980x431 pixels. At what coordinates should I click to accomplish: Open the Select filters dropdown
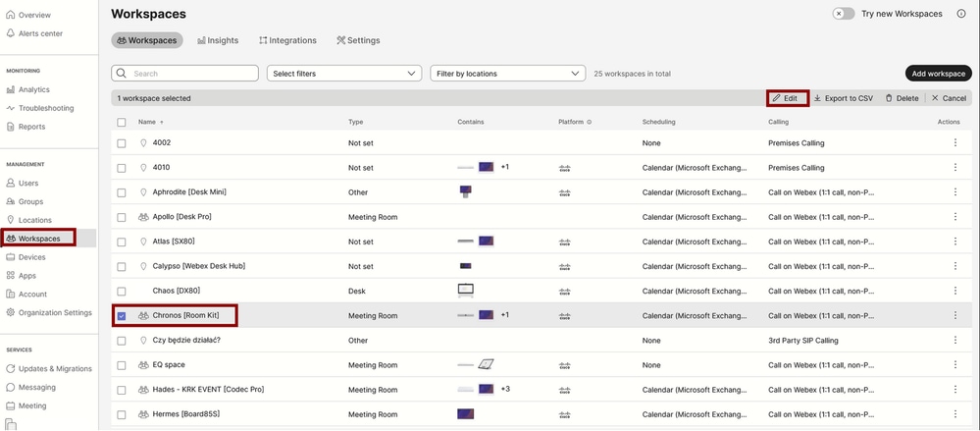(344, 74)
